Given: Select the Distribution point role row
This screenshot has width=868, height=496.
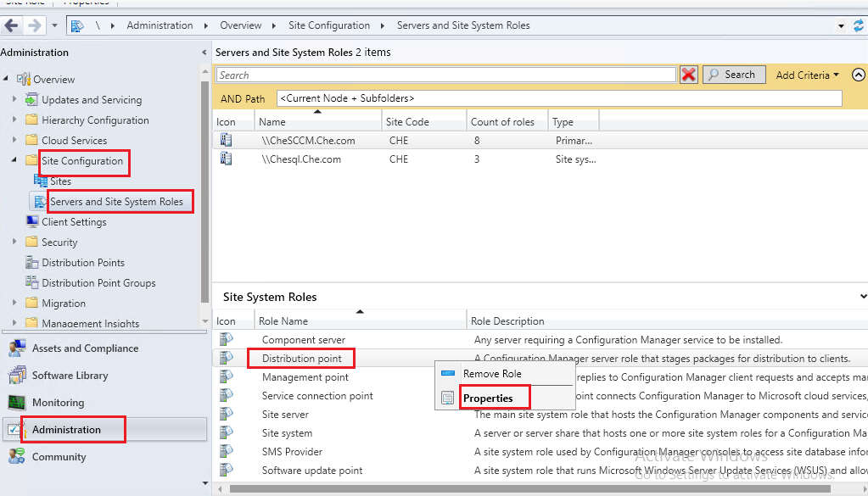Looking at the screenshot, I should (301, 358).
